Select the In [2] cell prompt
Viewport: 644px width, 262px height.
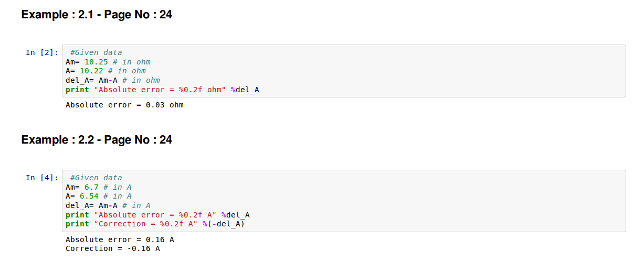(x=41, y=52)
